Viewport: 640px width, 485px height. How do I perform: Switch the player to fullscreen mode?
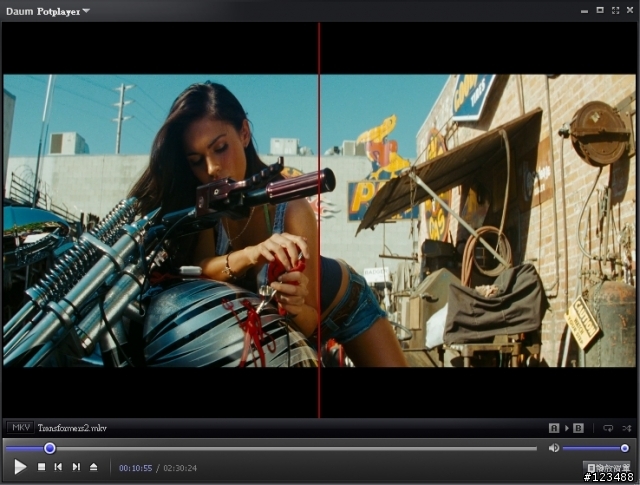pos(616,11)
